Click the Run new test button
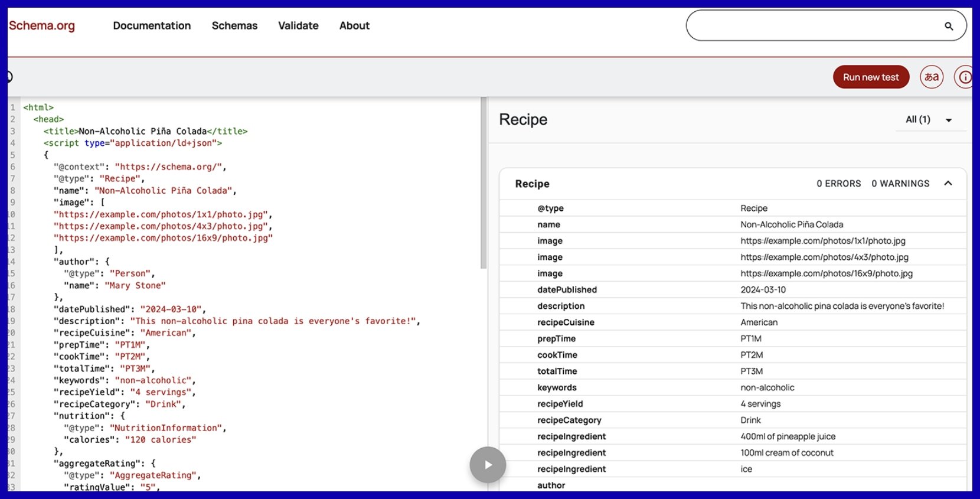Viewport: 980px width, 499px height. (871, 77)
